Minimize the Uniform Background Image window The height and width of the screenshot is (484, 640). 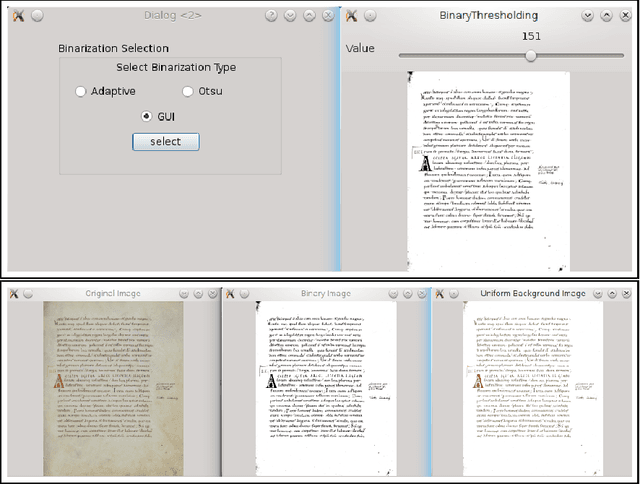coord(598,294)
